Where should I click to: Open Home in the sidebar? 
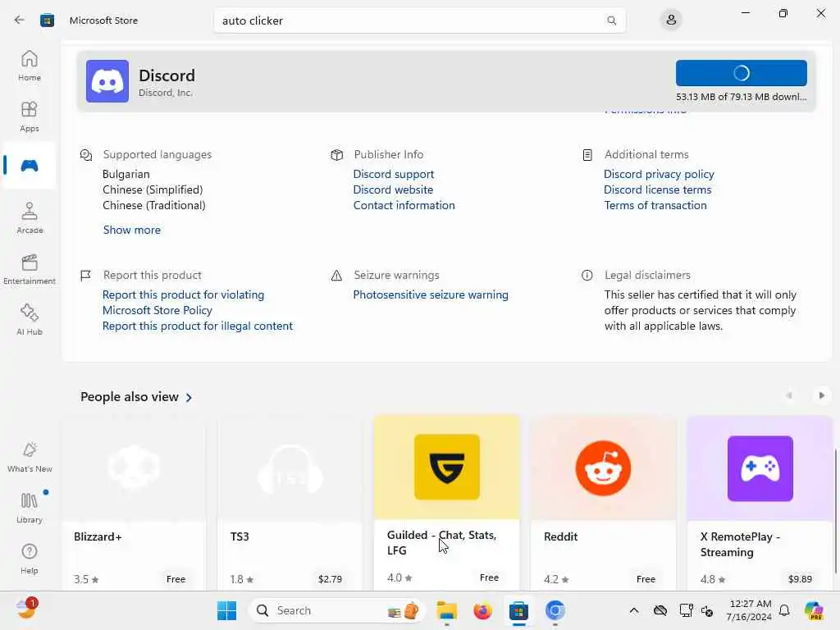pos(30,66)
